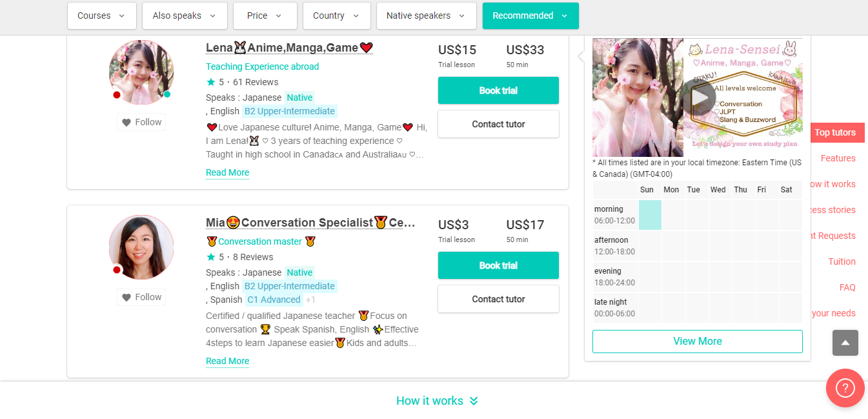Select Top tutors in side menu
This screenshot has width=868, height=419.
tap(834, 132)
